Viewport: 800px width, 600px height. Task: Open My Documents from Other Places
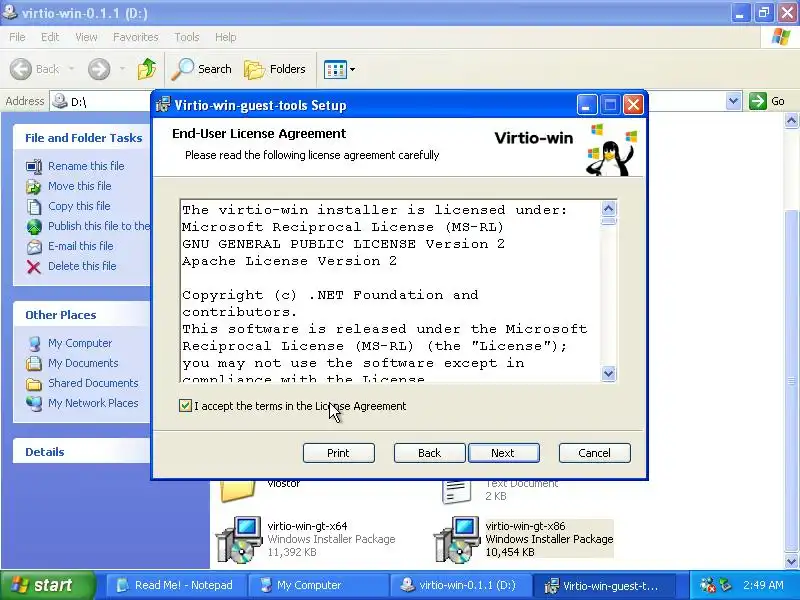point(83,363)
